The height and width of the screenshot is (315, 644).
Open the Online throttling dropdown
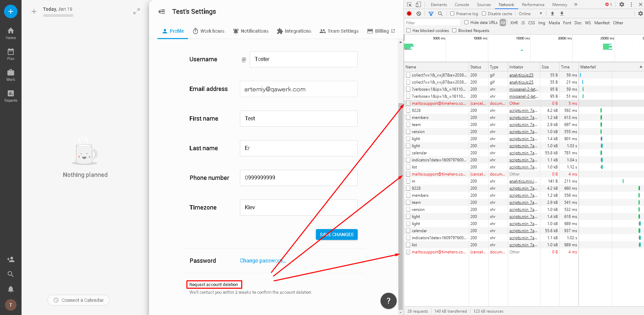point(530,14)
